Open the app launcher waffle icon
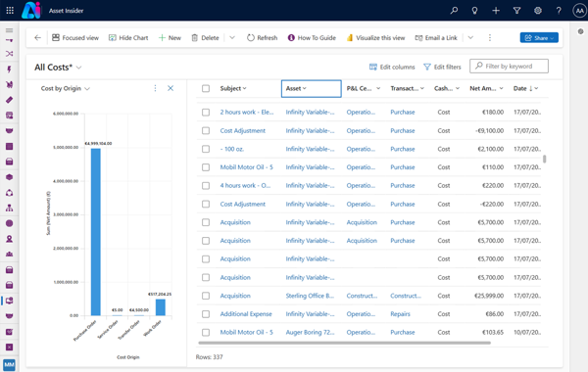The width and height of the screenshot is (588, 372). 10,11
